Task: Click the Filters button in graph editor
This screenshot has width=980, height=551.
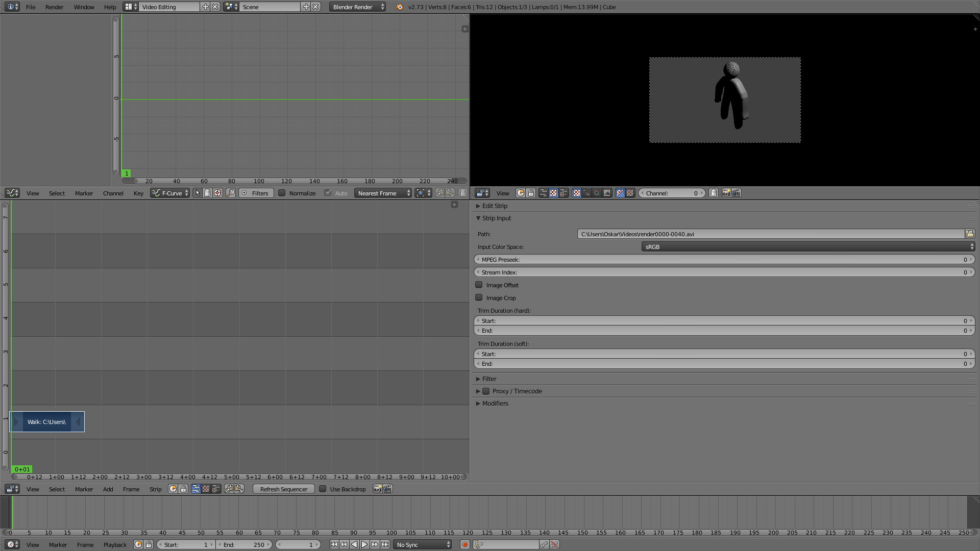Action: point(255,193)
